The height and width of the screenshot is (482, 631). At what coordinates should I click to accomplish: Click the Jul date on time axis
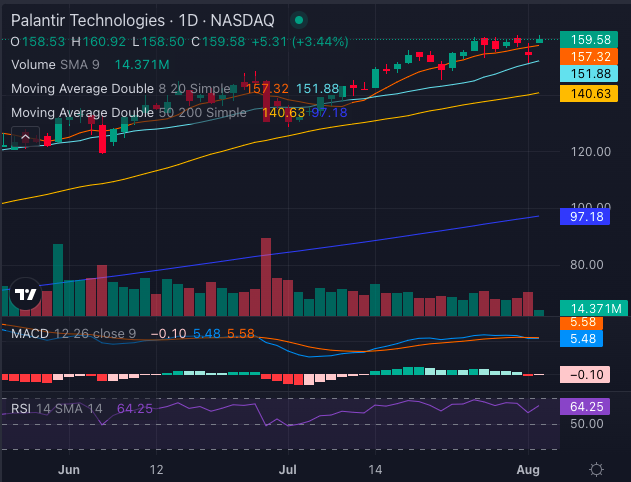pyautogui.click(x=288, y=470)
